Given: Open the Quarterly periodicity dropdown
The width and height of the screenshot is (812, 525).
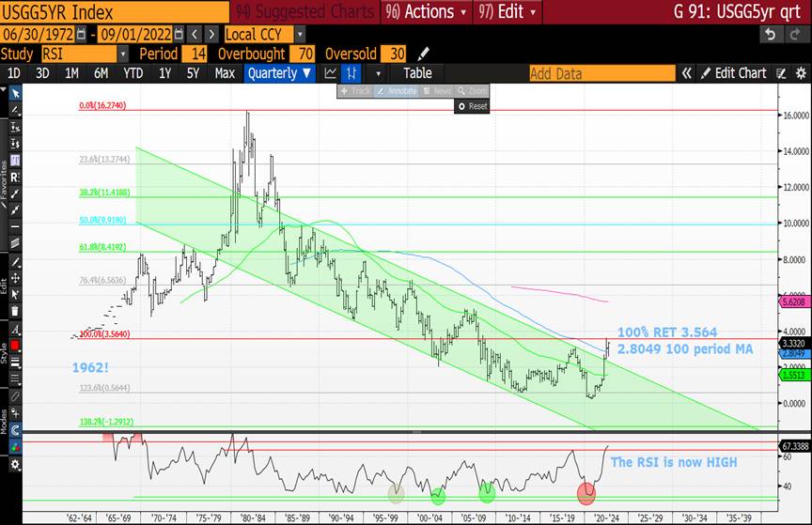Looking at the screenshot, I should pos(280,73).
